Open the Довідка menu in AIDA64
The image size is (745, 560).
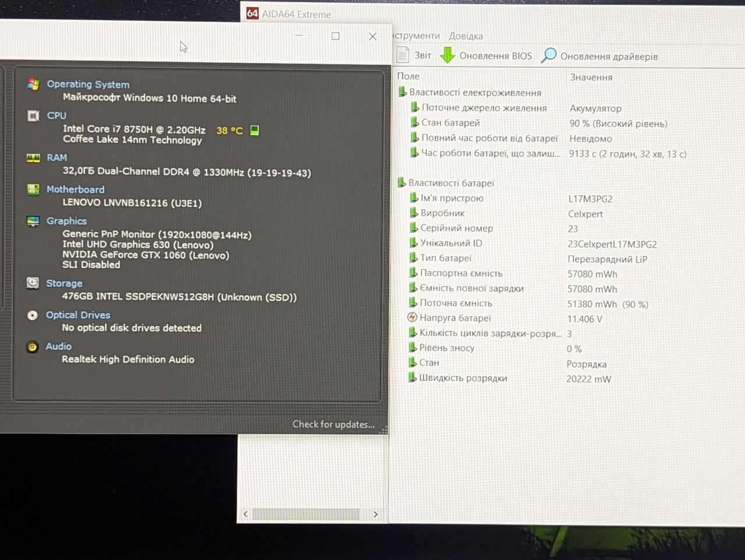click(466, 36)
